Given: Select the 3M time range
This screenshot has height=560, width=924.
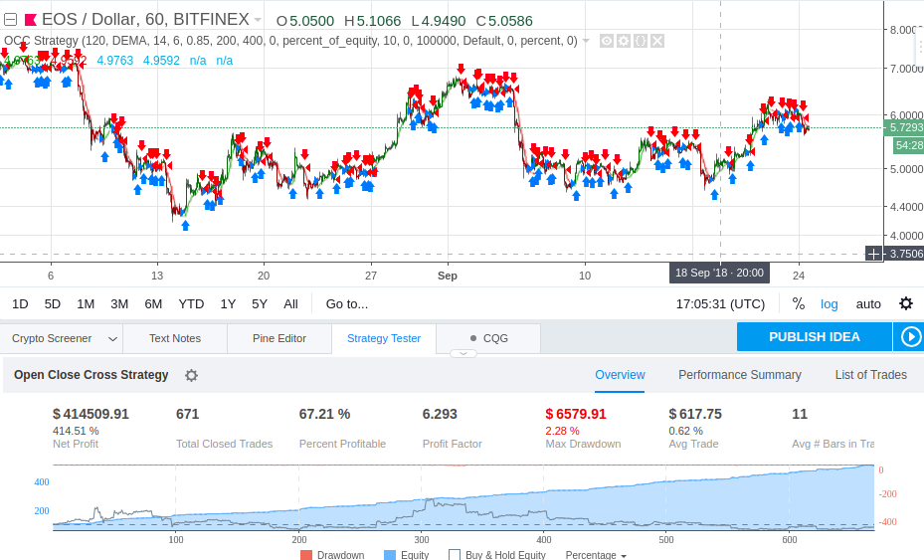Looking at the screenshot, I should (x=119, y=304).
